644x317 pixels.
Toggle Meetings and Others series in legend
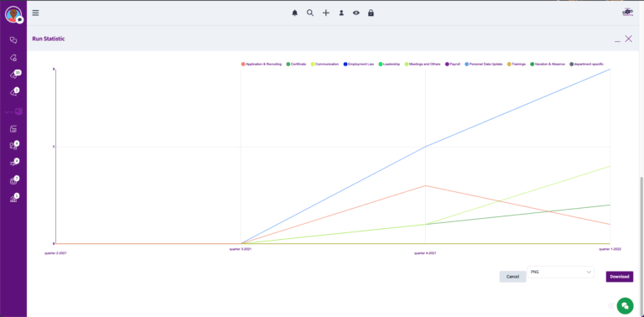tap(423, 64)
